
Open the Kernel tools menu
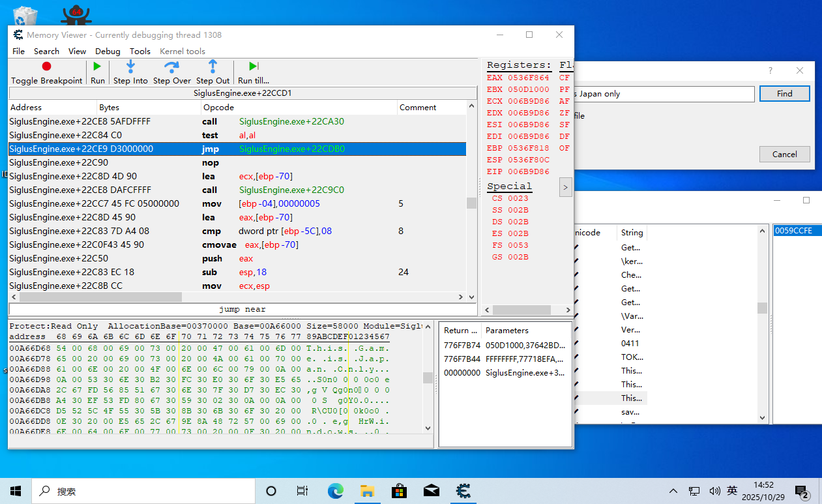(183, 51)
